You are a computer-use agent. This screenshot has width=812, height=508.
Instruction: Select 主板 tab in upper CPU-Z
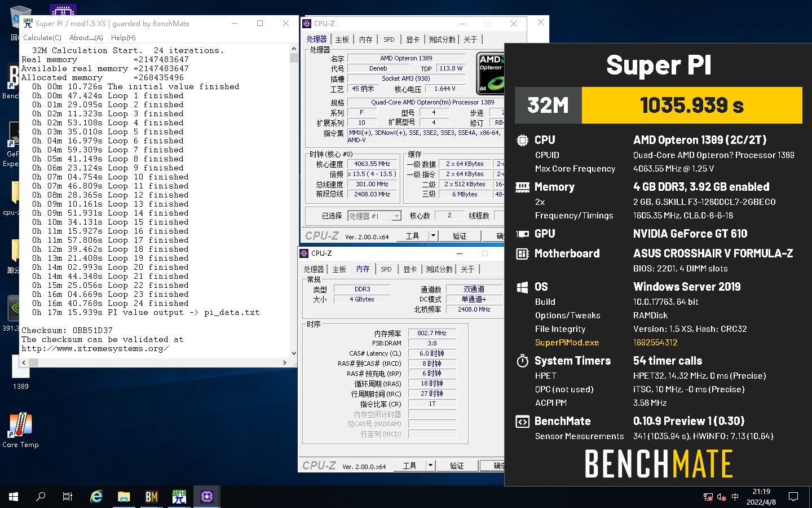pos(342,40)
